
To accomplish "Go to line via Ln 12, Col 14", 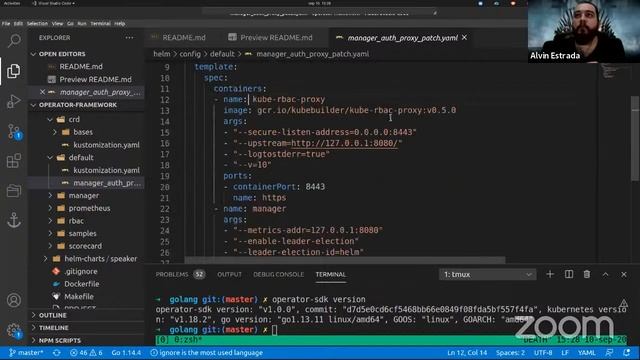I will pyautogui.click(x=467, y=353).
